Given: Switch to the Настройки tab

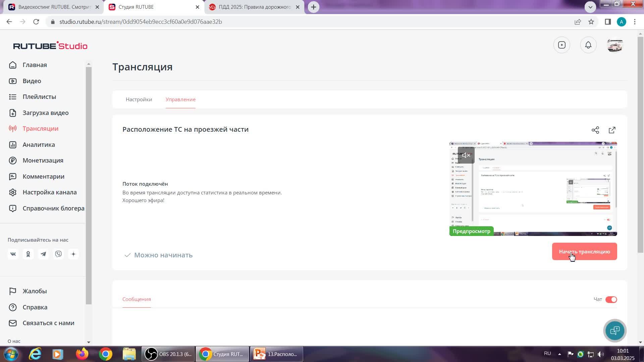Looking at the screenshot, I should (139, 100).
